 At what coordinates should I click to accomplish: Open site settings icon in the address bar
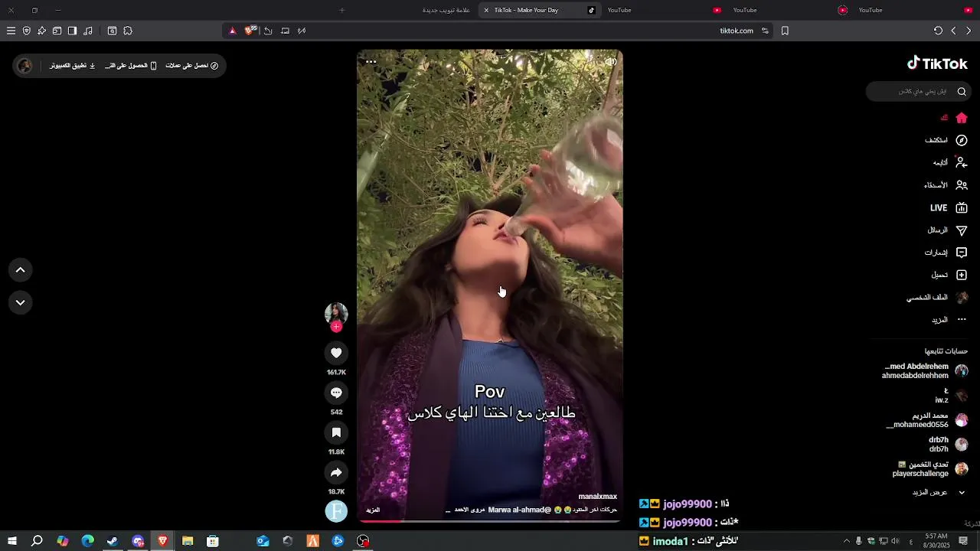(765, 31)
